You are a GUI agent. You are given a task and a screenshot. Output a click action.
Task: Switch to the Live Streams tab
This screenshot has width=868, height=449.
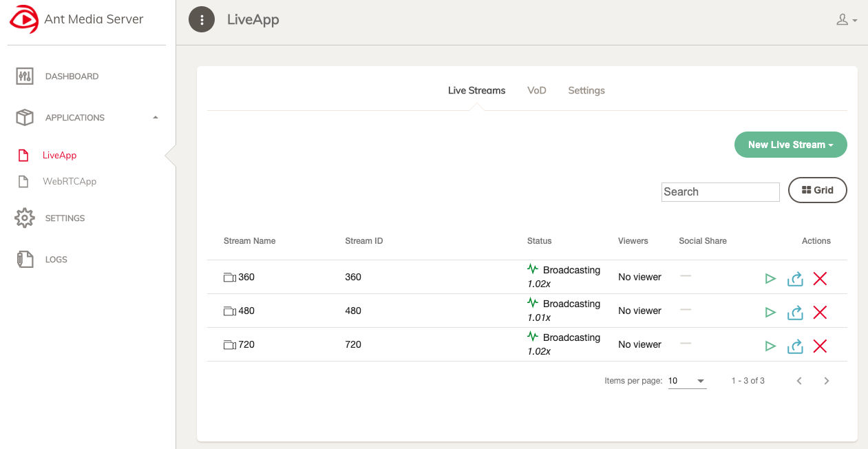click(476, 90)
